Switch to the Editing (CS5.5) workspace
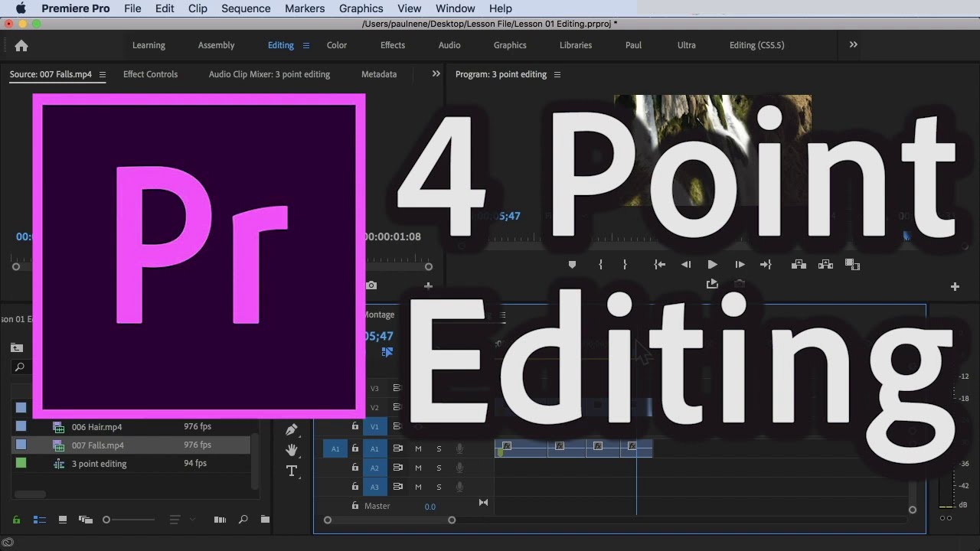 [756, 45]
